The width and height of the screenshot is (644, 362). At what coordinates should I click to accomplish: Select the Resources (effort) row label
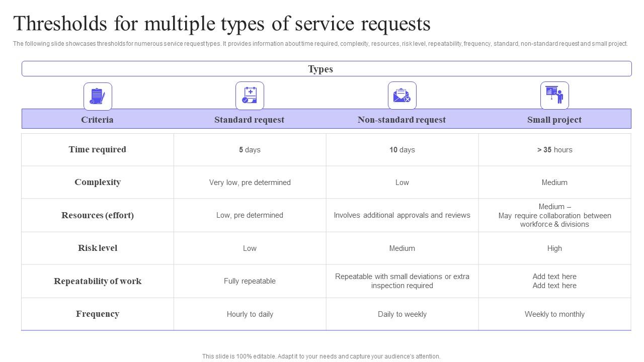pyautogui.click(x=98, y=215)
